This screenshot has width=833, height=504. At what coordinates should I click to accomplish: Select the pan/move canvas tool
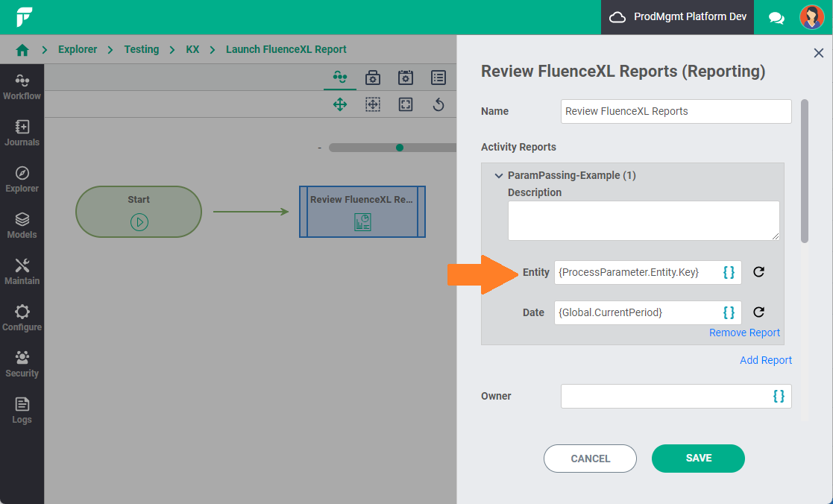pos(340,104)
